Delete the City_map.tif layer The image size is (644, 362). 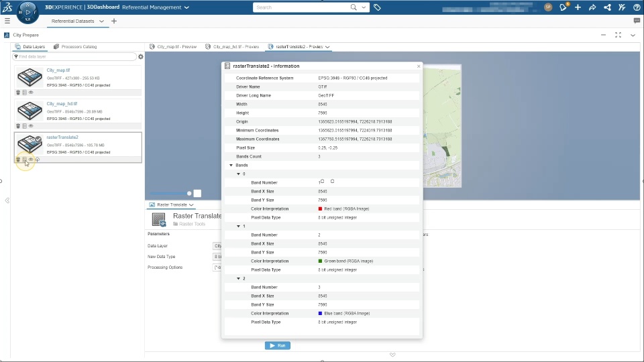point(18,93)
